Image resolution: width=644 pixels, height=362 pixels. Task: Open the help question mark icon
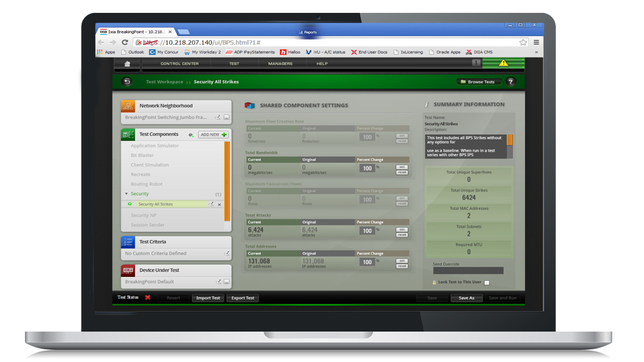coord(510,82)
